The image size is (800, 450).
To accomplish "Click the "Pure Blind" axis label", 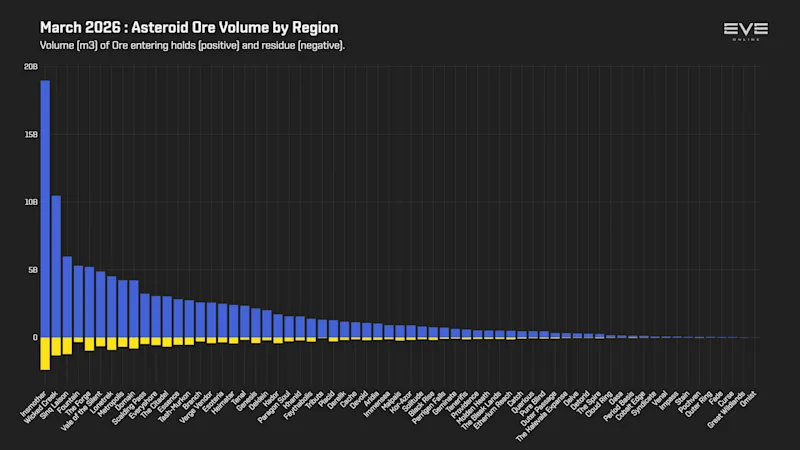I will click(532, 404).
